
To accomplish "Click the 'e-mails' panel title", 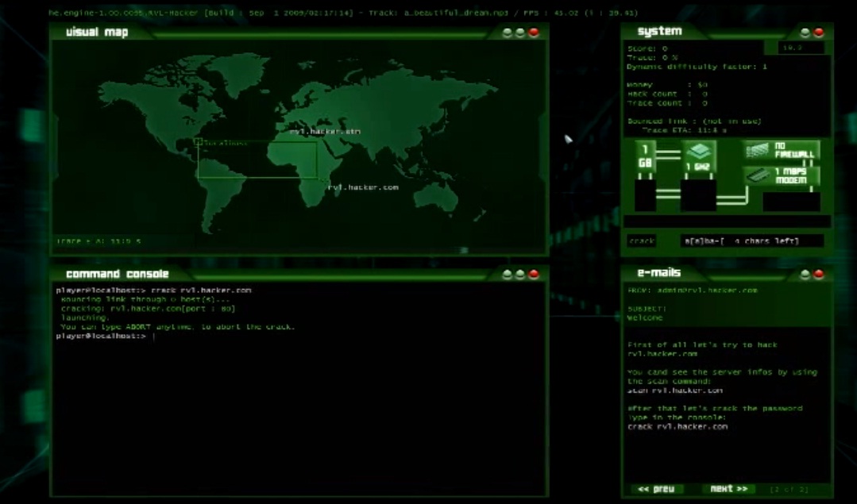I will [659, 272].
